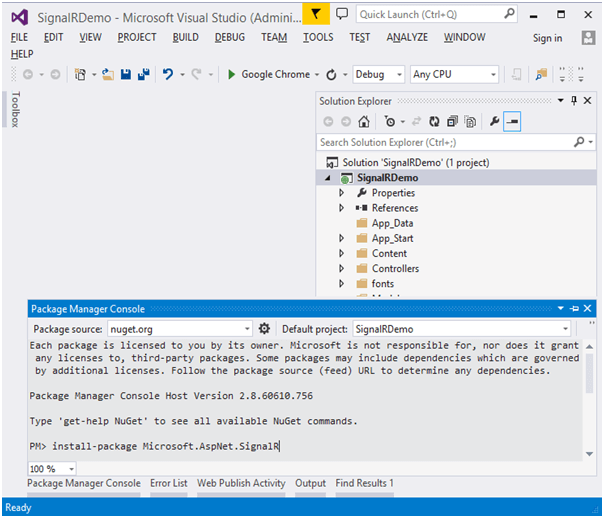Click the Undo toolbar icon
The image size is (604, 518).
click(x=168, y=74)
